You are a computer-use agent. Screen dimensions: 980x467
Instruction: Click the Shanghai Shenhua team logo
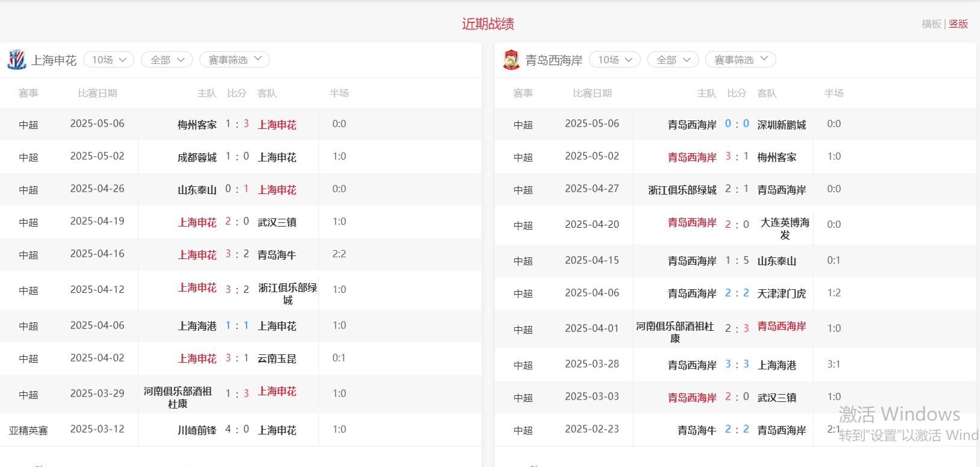[x=17, y=60]
